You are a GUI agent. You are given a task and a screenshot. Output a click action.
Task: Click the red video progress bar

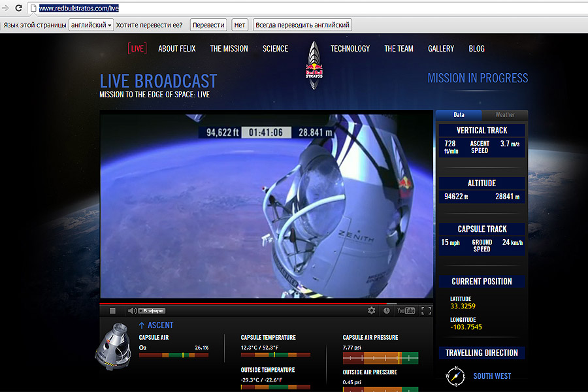click(267, 303)
